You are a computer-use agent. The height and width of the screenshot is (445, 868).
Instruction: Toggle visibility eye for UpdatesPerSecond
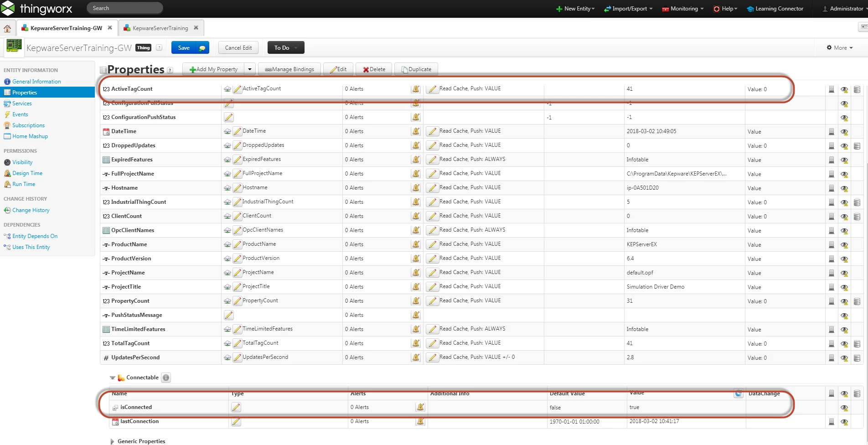[x=844, y=358]
